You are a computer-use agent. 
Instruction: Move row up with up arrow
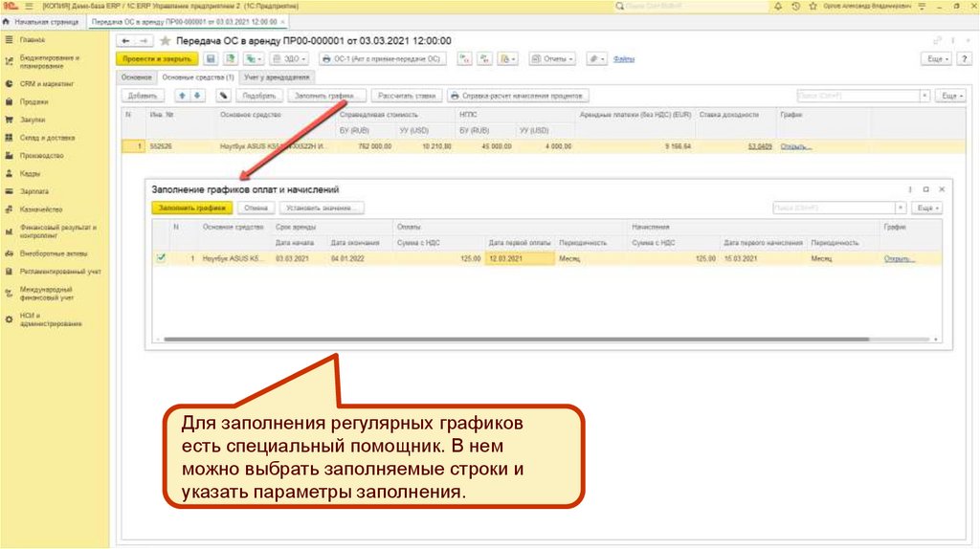coord(182,96)
